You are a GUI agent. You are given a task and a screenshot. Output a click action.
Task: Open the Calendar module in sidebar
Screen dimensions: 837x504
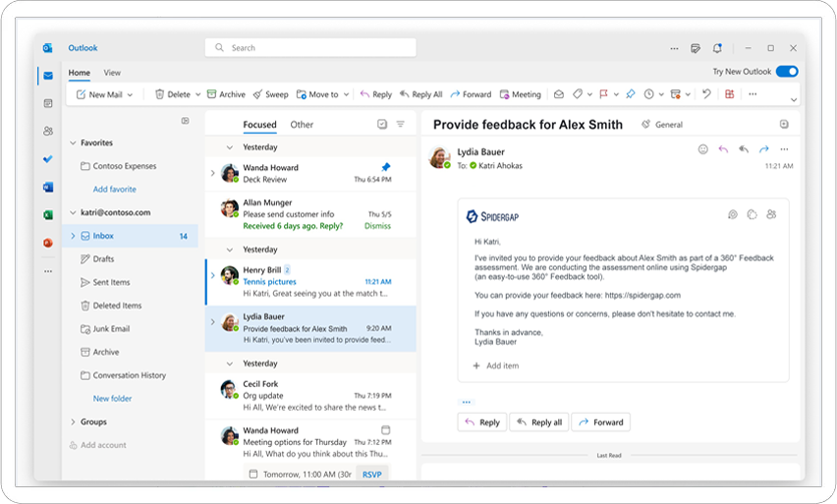pos(48,103)
